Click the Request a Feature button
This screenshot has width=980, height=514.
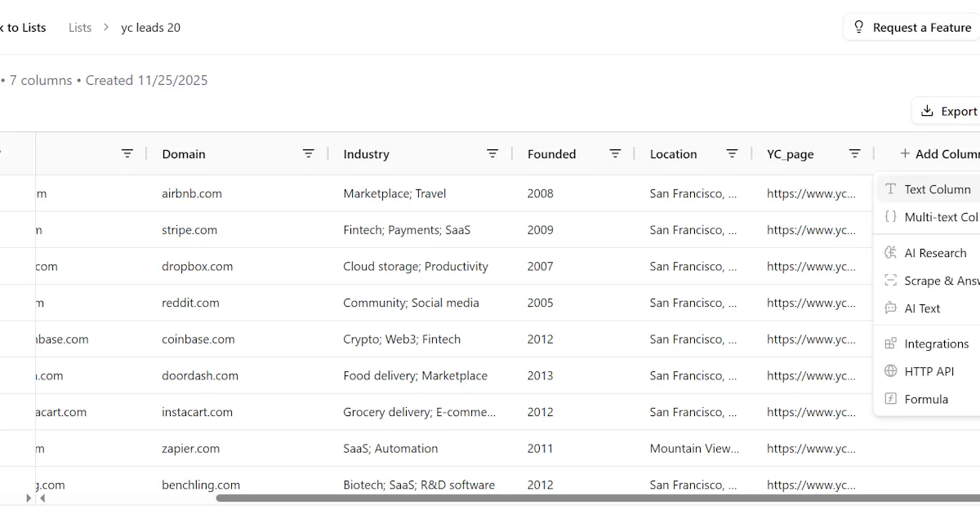[x=911, y=27]
